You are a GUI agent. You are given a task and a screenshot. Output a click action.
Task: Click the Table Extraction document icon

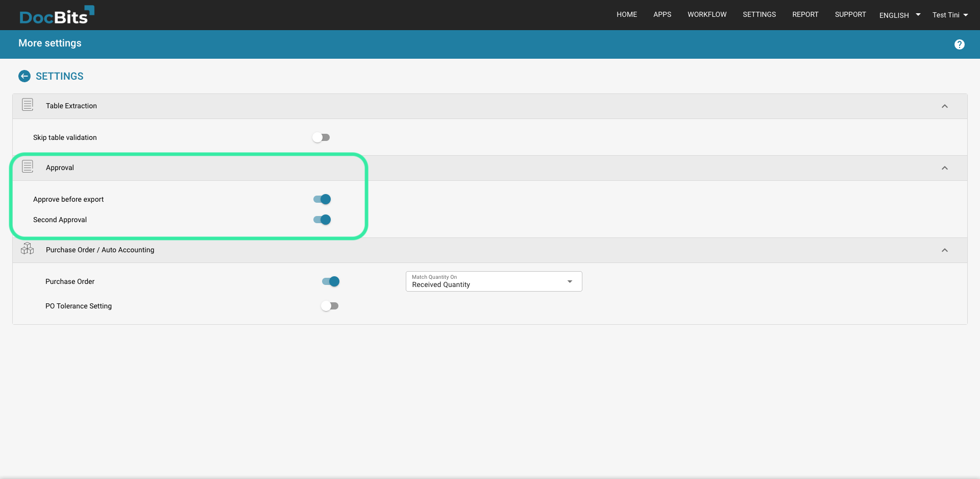28,105
